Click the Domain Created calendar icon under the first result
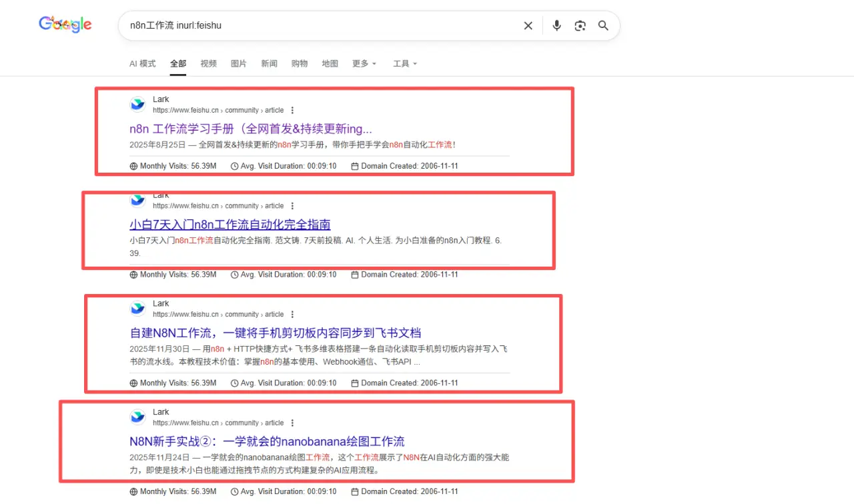This screenshot has width=854, height=504. (355, 166)
